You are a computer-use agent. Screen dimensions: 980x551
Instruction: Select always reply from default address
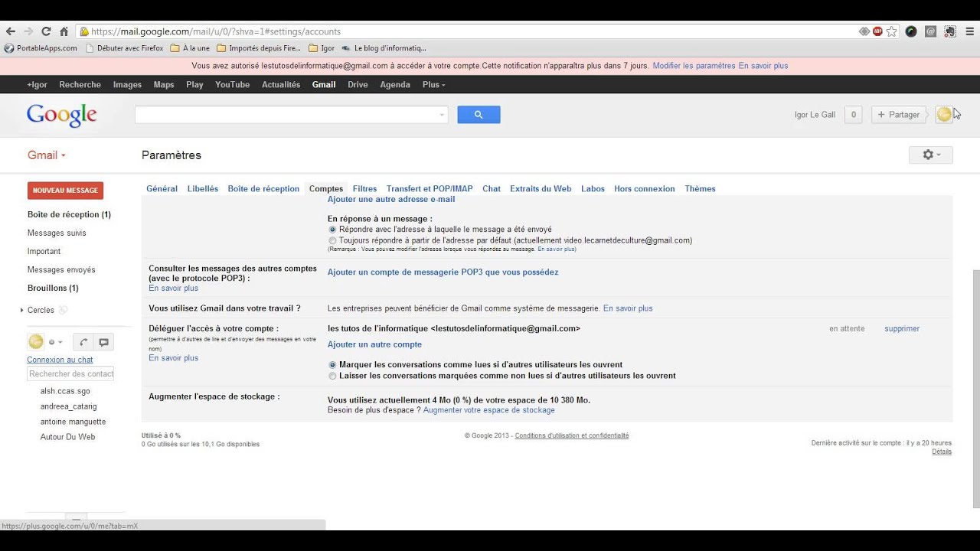pyautogui.click(x=332, y=240)
